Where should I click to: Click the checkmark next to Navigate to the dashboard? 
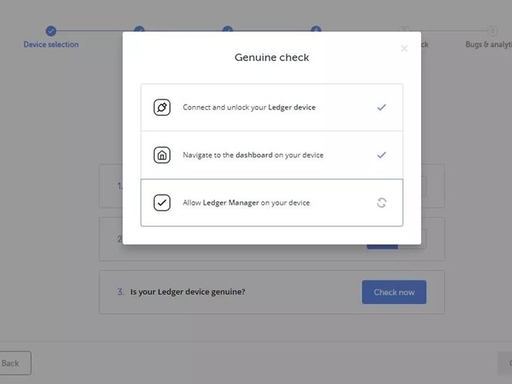[382, 155]
